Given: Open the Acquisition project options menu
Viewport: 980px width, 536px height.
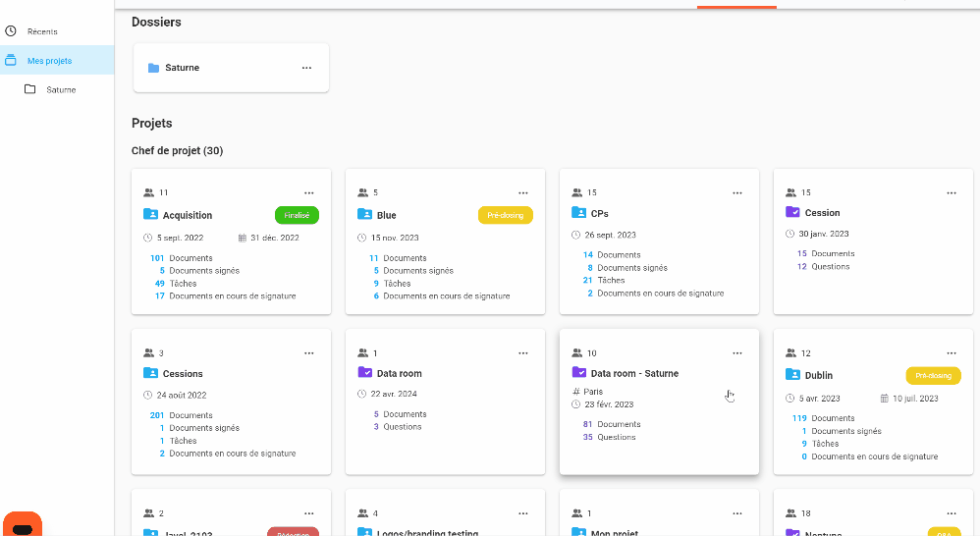Looking at the screenshot, I should 309,192.
